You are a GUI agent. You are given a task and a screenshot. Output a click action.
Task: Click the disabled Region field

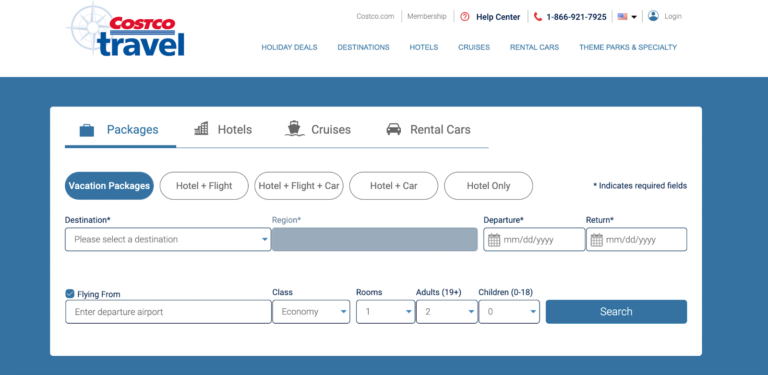click(375, 239)
